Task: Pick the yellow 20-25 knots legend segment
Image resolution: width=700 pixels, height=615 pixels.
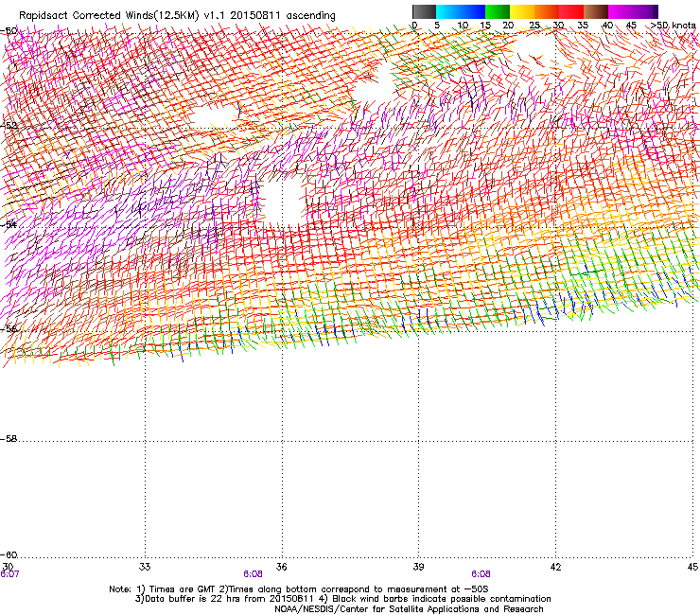Action: (522, 11)
